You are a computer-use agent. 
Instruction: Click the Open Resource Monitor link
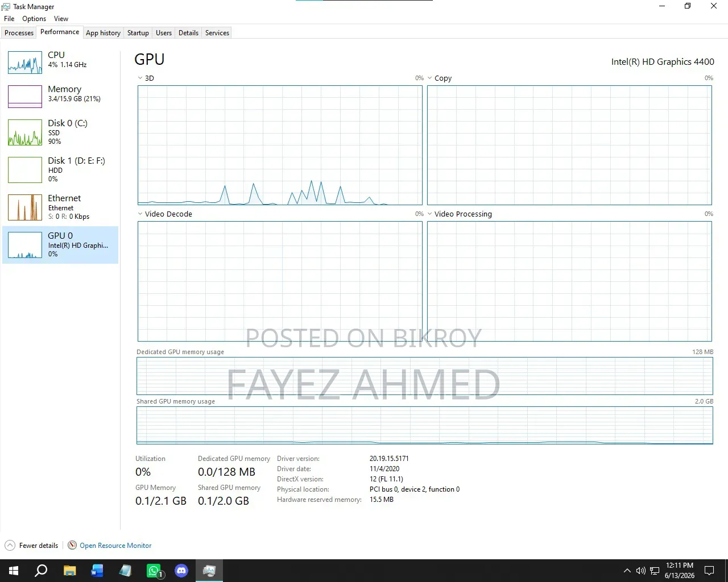(x=115, y=546)
